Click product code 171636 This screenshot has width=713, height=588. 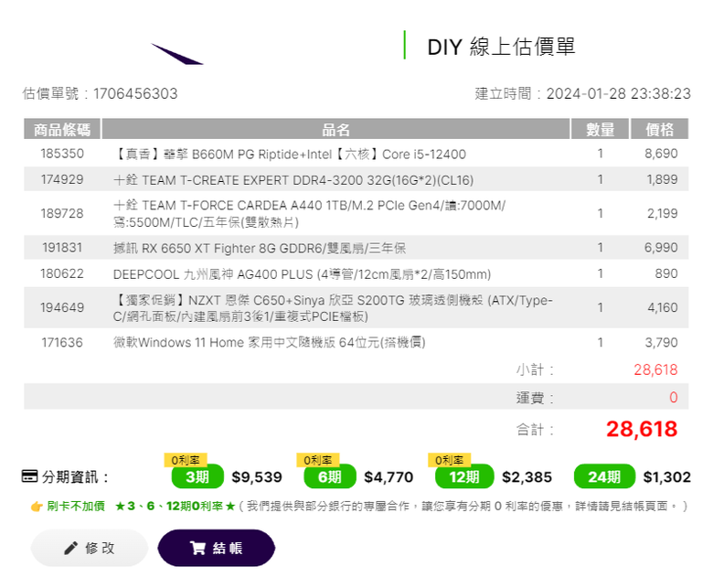click(x=62, y=342)
